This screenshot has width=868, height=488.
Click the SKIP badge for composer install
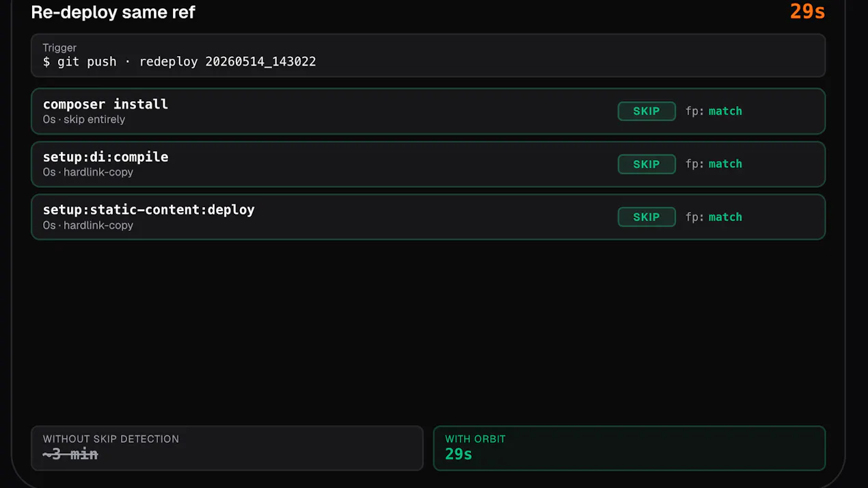[x=647, y=111]
